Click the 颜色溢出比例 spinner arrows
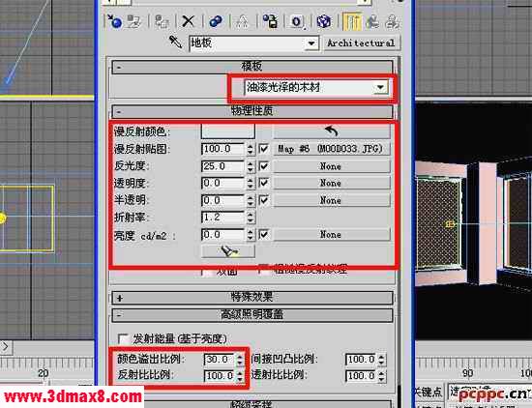This screenshot has width=532, height=408. 240,359
